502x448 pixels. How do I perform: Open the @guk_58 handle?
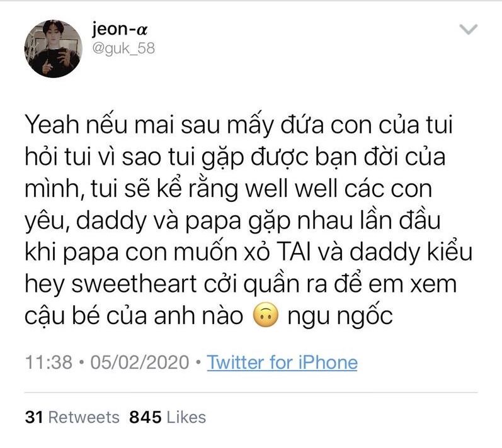point(123,48)
